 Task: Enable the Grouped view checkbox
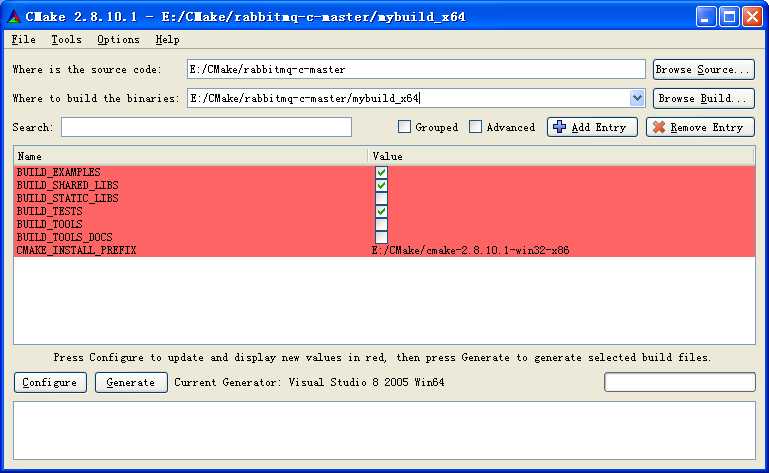point(404,127)
